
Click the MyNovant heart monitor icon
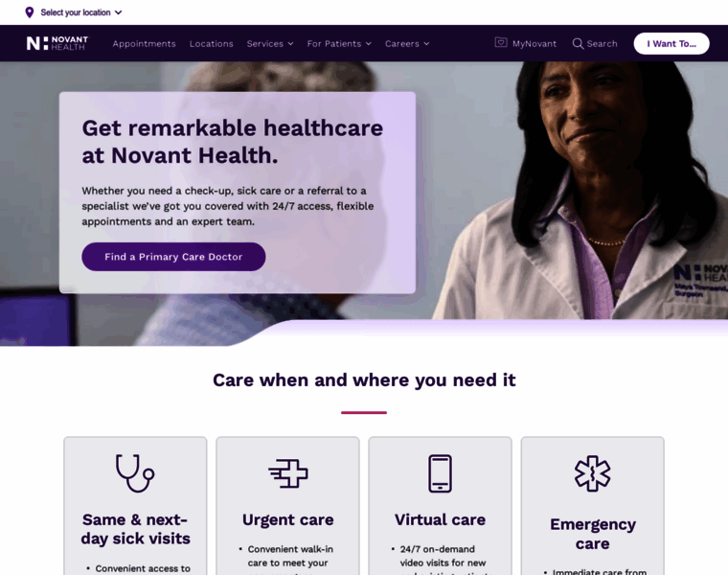click(x=500, y=43)
